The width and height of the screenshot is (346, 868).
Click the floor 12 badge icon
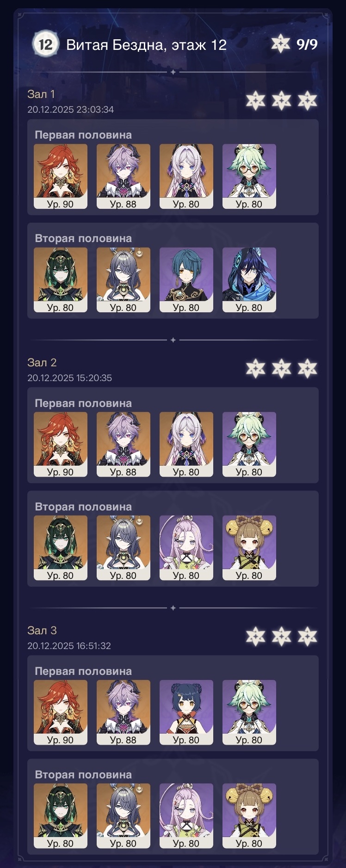[45, 44]
